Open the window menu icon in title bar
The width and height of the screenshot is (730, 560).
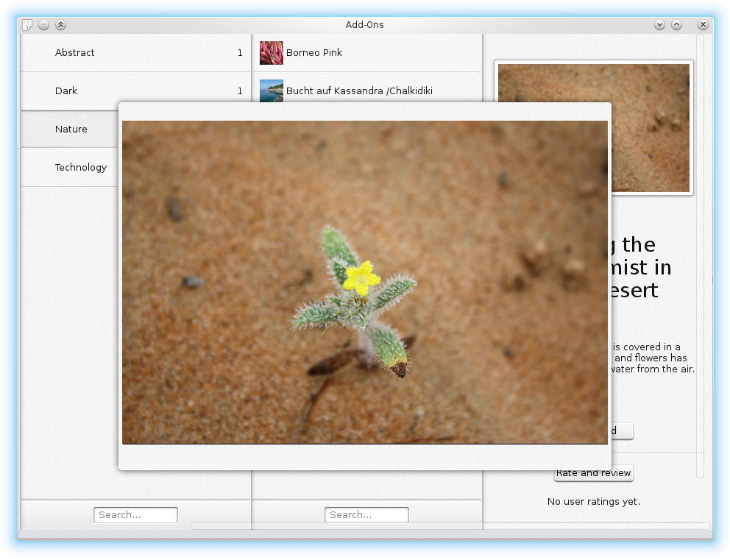point(27,25)
